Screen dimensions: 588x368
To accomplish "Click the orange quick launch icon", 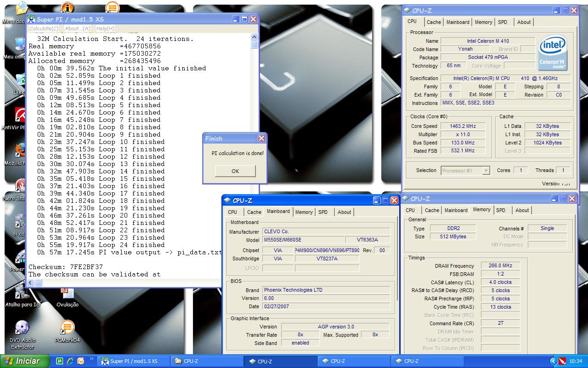I will pyautogui.click(x=80, y=361).
